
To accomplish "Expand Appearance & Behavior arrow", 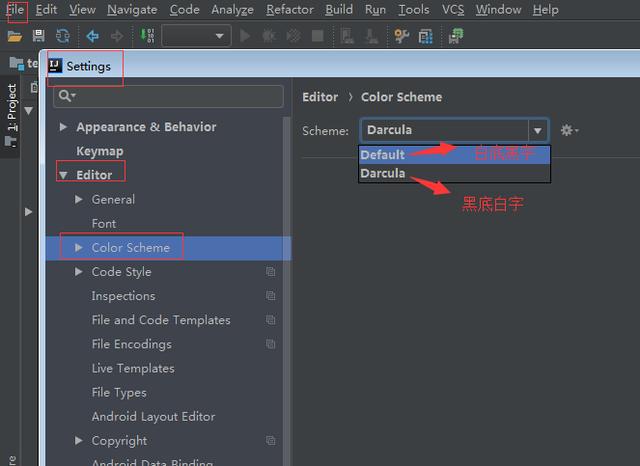I will (x=63, y=127).
